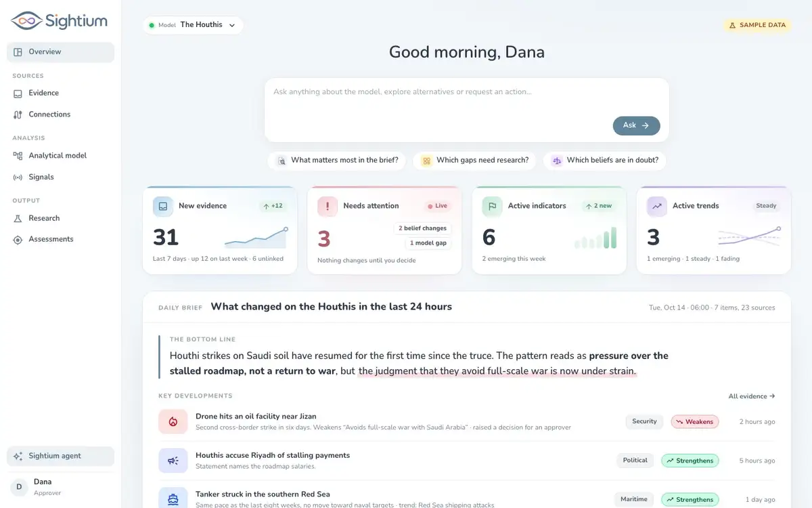This screenshot has height=508, width=812.
Task: Click the '2 new' indicators badge
Action: pyautogui.click(x=599, y=206)
